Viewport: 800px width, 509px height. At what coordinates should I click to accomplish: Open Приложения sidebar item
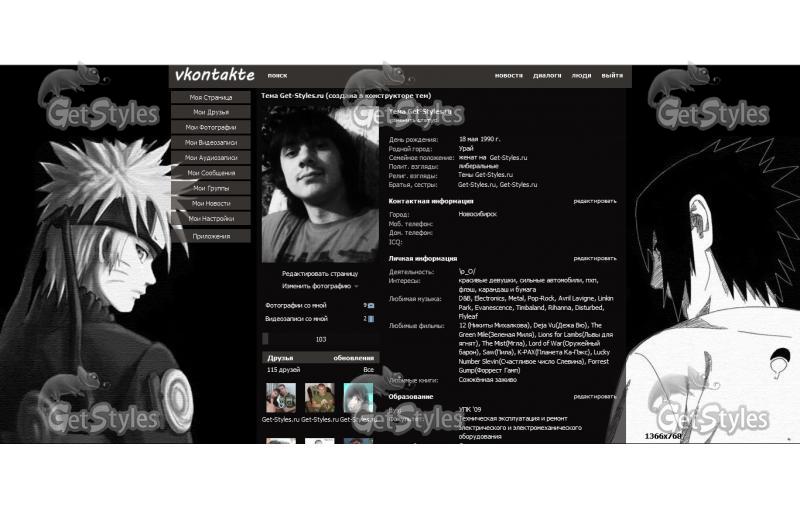(x=211, y=236)
